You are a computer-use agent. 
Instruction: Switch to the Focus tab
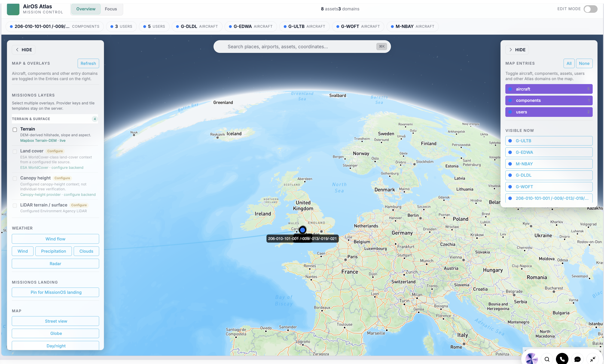[111, 9]
